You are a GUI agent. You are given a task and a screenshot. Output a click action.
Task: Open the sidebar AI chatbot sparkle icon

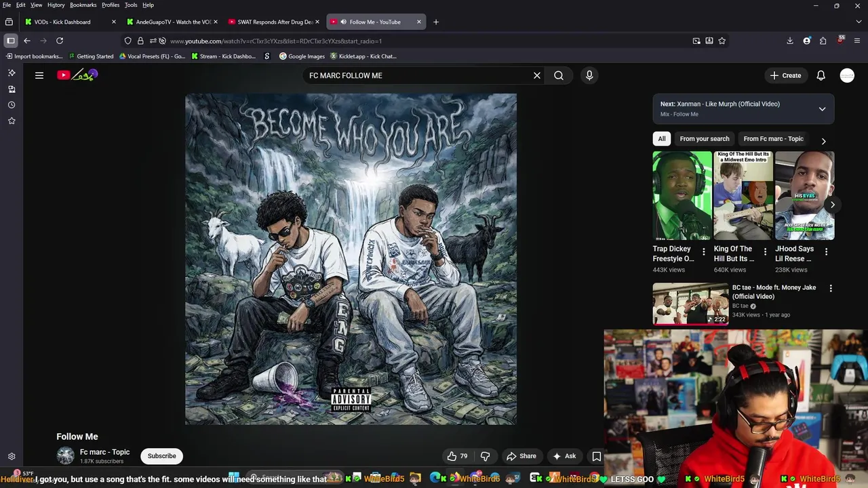click(12, 73)
